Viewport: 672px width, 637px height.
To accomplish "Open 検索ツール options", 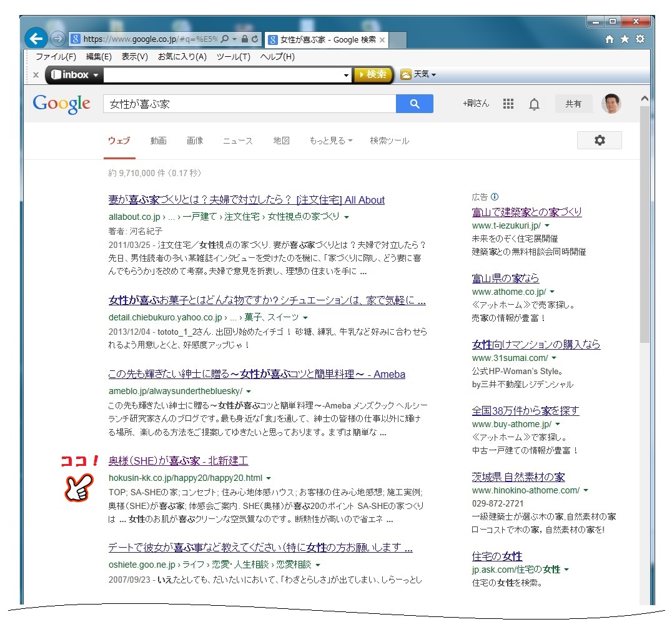I will pos(390,141).
